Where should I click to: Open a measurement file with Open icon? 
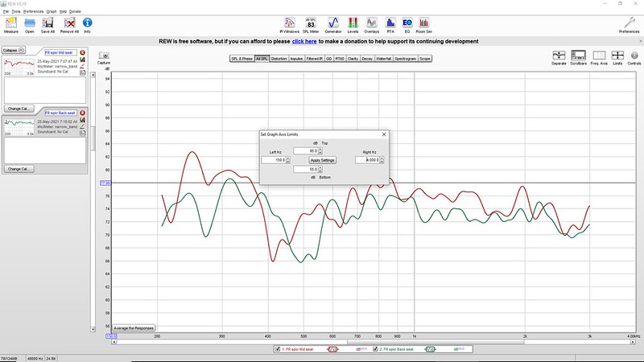[x=30, y=25]
